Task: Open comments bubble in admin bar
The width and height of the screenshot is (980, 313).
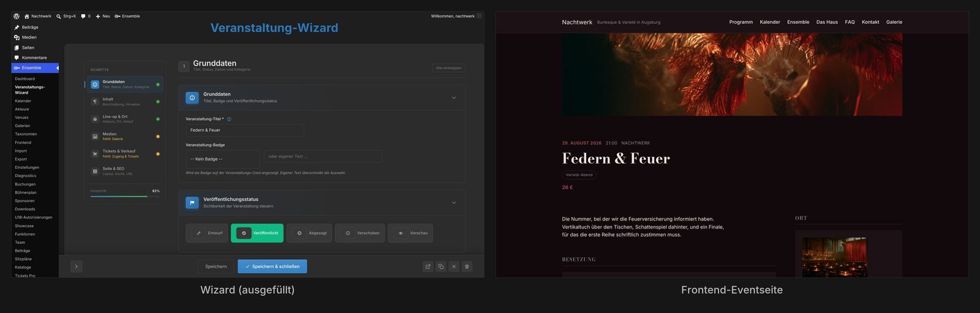Action: [86, 17]
